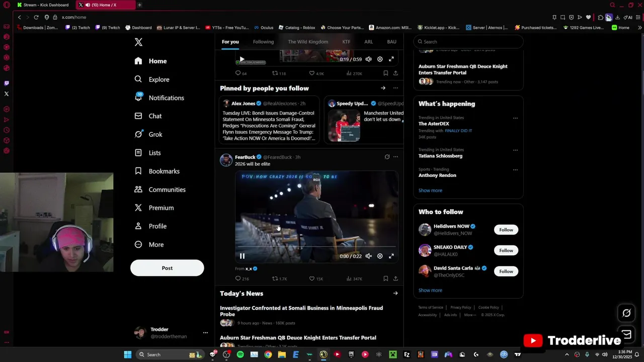Open FearBuck video settings gear
Image resolution: width=644 pixels, height=362 pixels.
coord(380,256)
